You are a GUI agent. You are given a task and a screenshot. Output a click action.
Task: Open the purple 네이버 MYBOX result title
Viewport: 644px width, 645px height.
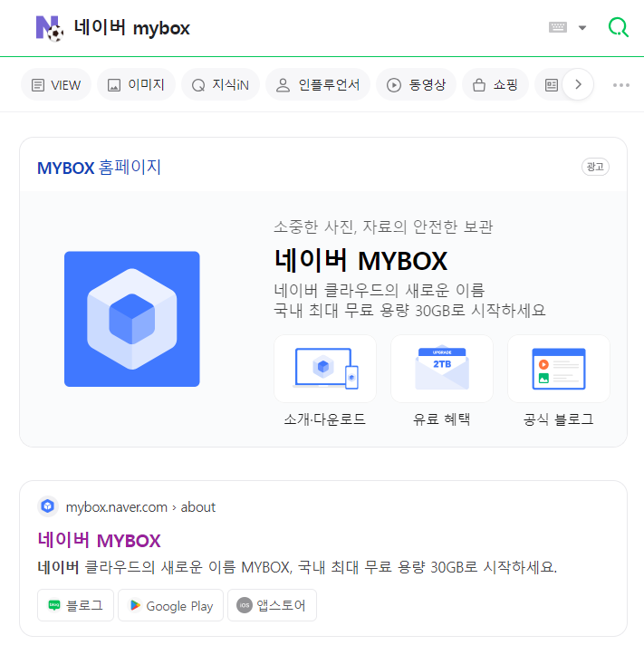pyautogui.click(x=99, y=540)
